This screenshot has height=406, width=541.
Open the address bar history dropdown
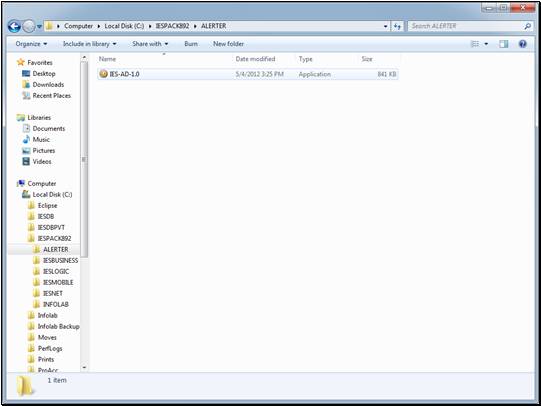(x=385, y=26)
